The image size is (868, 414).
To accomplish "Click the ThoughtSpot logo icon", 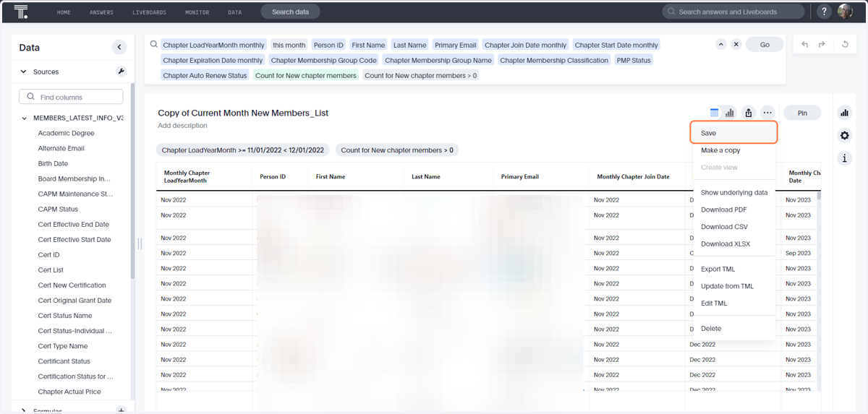I will point(21,12).
